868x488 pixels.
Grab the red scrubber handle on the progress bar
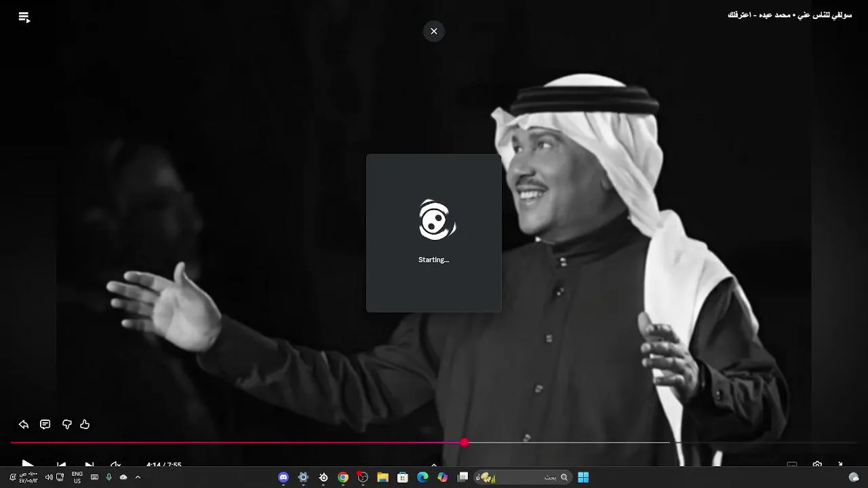pyautogui.click(x=465, y=443)
